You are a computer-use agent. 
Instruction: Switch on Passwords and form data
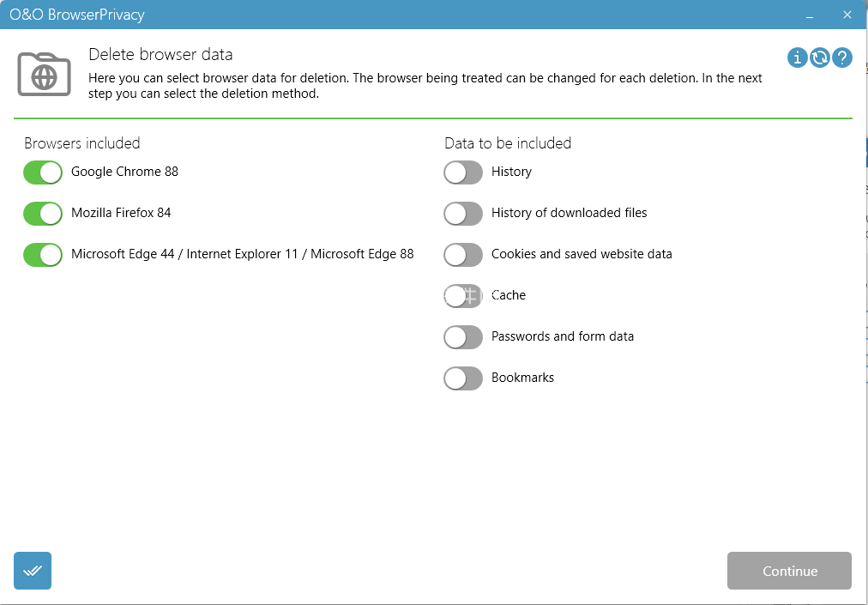click(x=463, y=337)
